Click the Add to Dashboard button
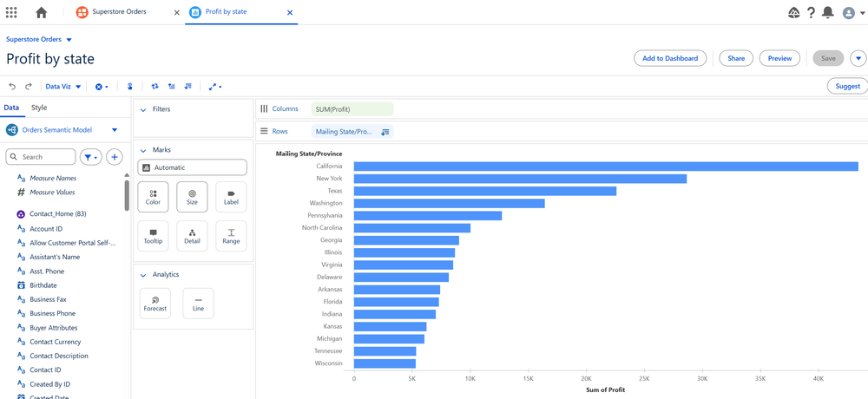Screen dimensions: 868x399 pyautogui.click(x=670, y=58)
